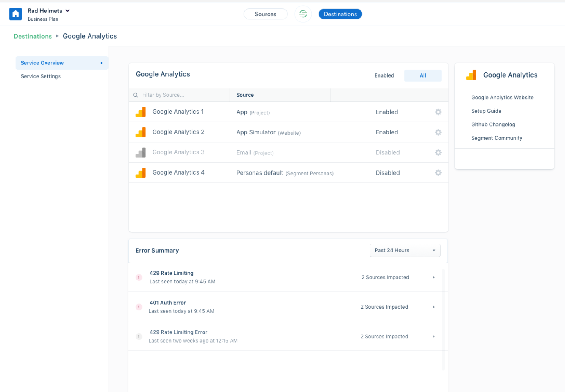Click the Error Summary list scrollbar
Screen dimensions: 565x392
443,319
